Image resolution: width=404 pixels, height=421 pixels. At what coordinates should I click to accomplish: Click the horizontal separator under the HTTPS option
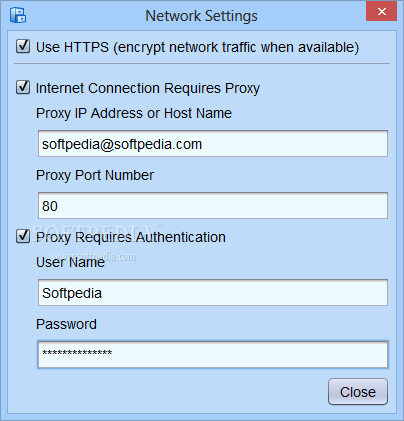[202, 63]
